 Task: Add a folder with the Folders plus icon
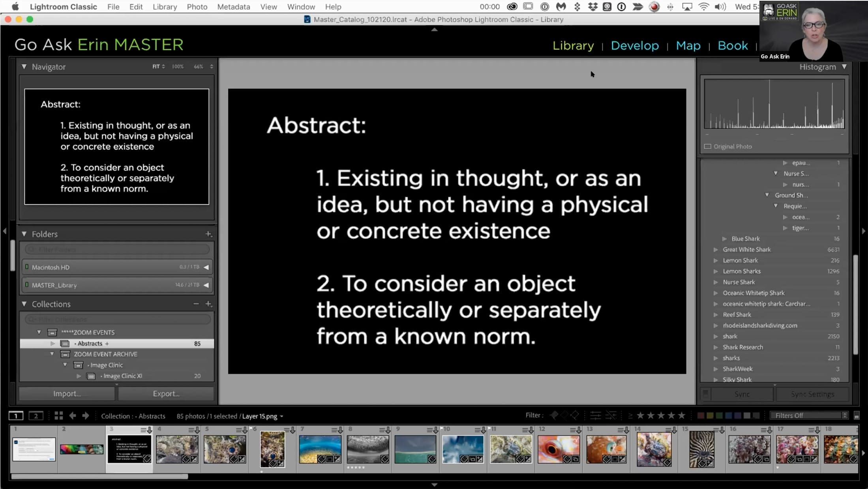pyautogui.click(x=208, y=234)
